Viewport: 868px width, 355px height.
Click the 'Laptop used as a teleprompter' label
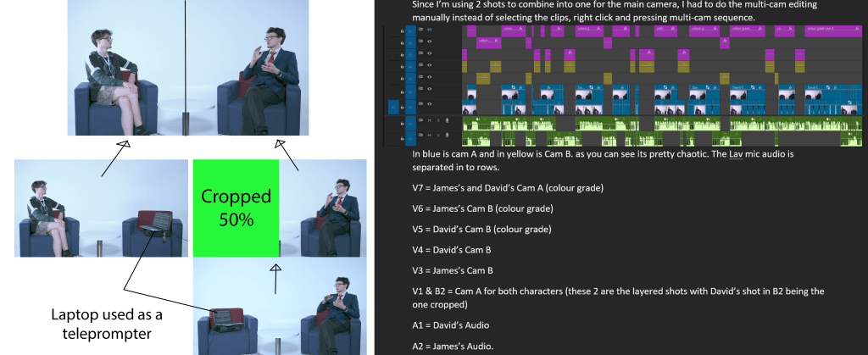coord(107,324)
